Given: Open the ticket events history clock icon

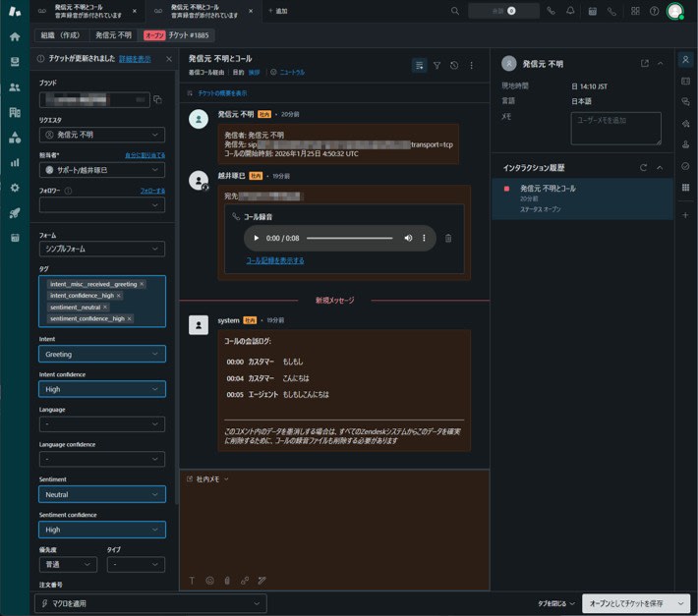Looking at the screenshot, I should [453, 66].
